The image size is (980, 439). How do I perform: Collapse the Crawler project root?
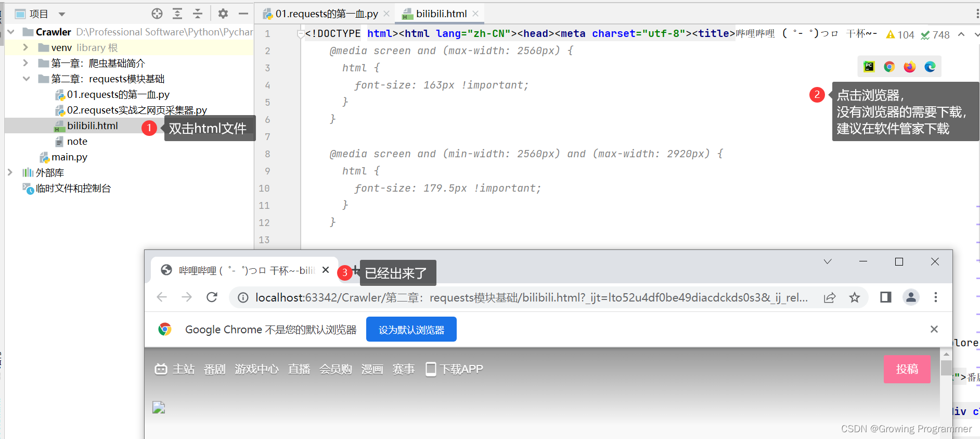(x=11, y=32)
